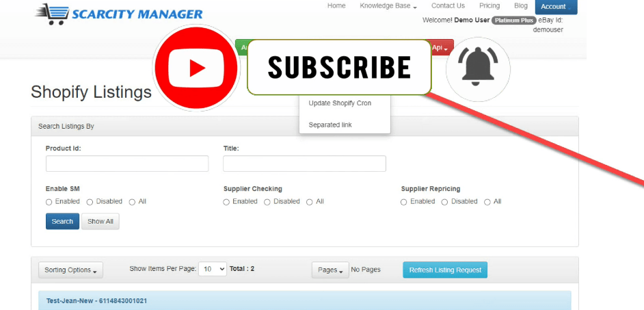Open the Pricing page
Screen dimensions: 644x310
[x=489, y=5]
